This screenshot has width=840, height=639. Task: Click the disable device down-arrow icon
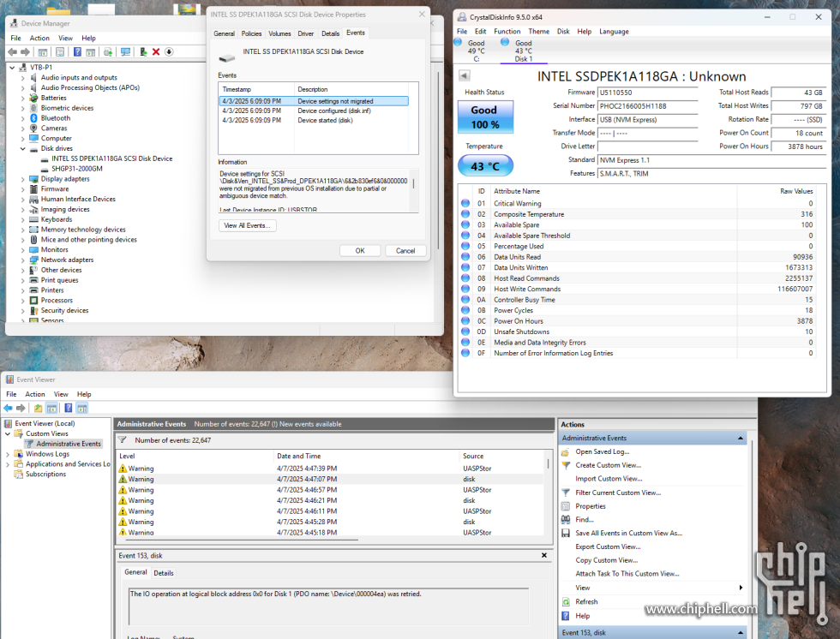pyautogui.click(x=170, y=52)
